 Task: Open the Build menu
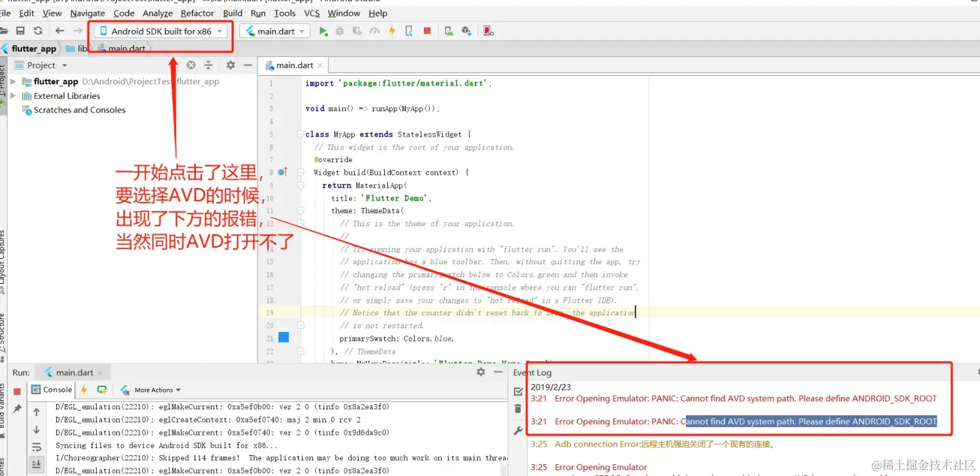tap(233, 13)
